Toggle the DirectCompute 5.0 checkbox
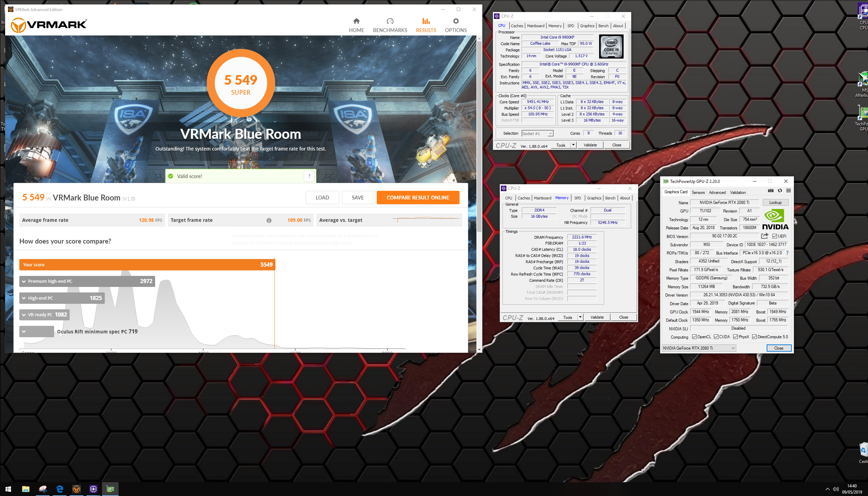 point(754,337)
